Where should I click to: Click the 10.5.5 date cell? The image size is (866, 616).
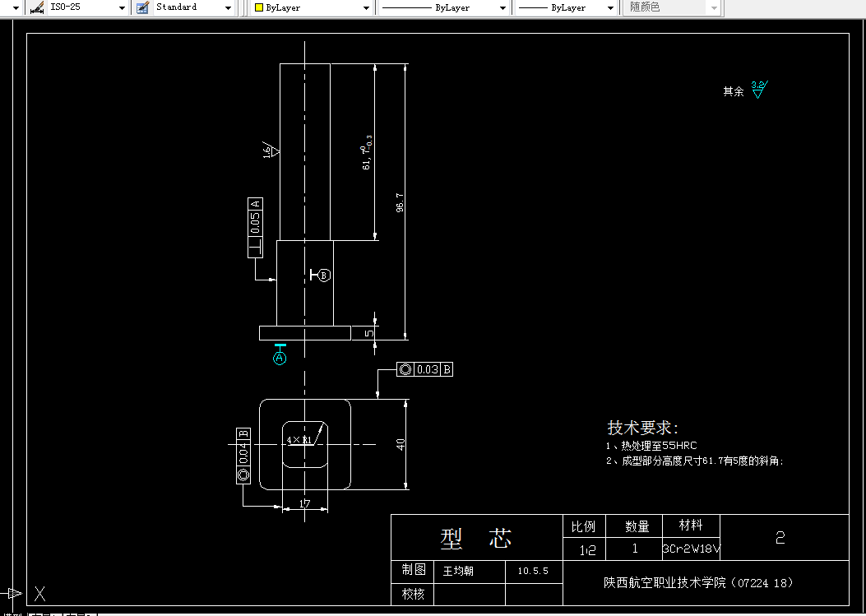tap(533, 571)
